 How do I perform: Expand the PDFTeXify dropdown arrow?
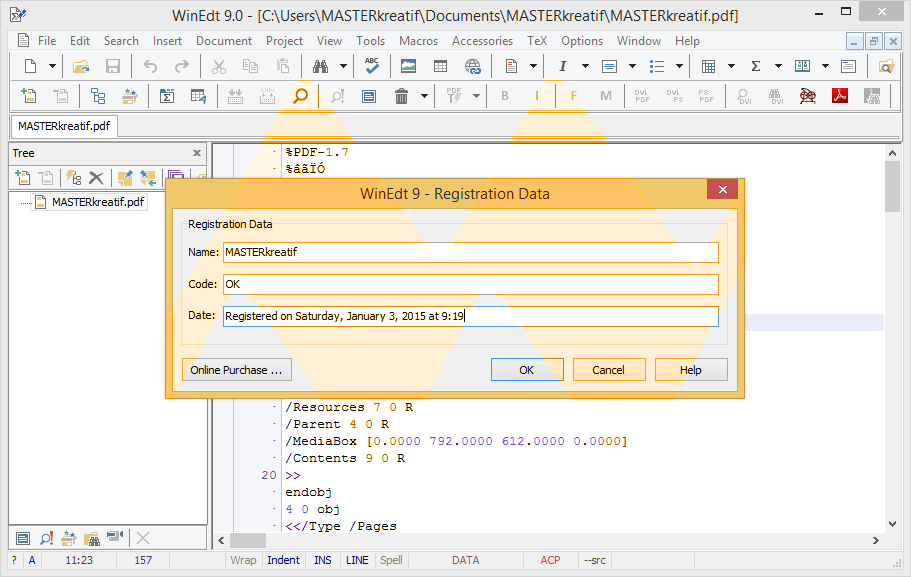pos(476,96)
